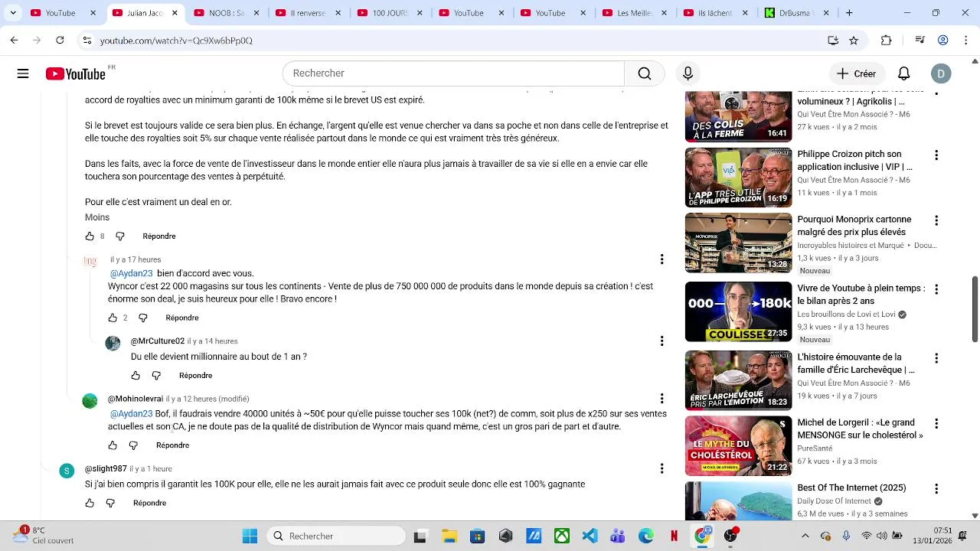Screen dimensions: 980x551
Task: Open @MrCulture02 channel link
Action: click(x=158, y=341)
